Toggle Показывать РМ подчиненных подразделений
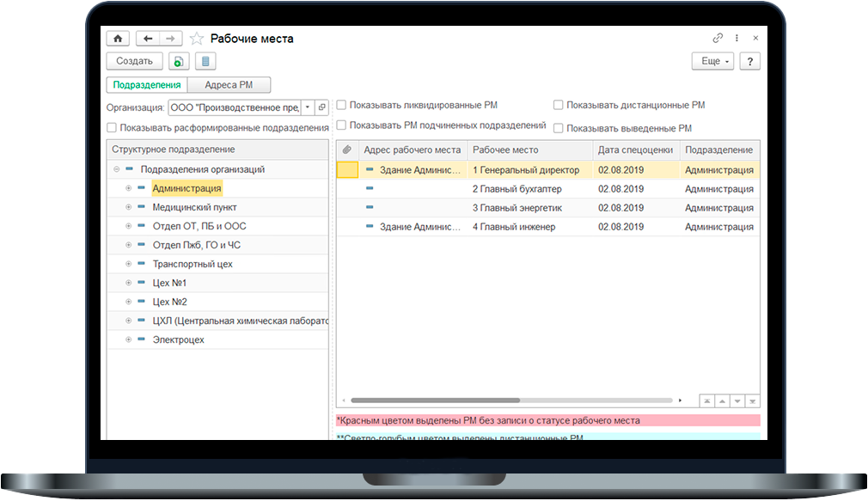Image resolution: width=868 pixels, height=501 pixels. [x=341, y=125]
